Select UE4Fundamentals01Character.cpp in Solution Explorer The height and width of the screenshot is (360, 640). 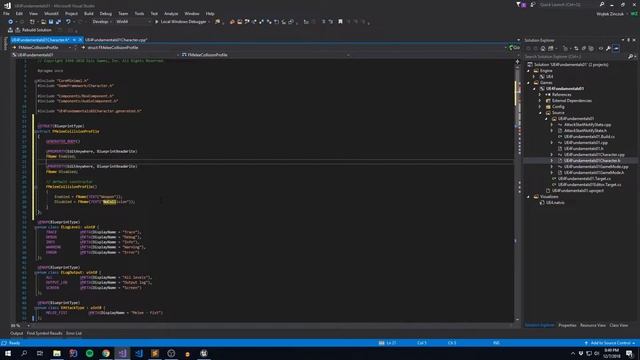pos(594,155)
